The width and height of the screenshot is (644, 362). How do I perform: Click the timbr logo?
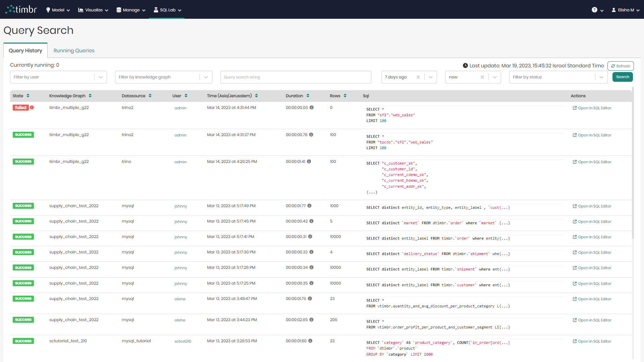[21, 9]
